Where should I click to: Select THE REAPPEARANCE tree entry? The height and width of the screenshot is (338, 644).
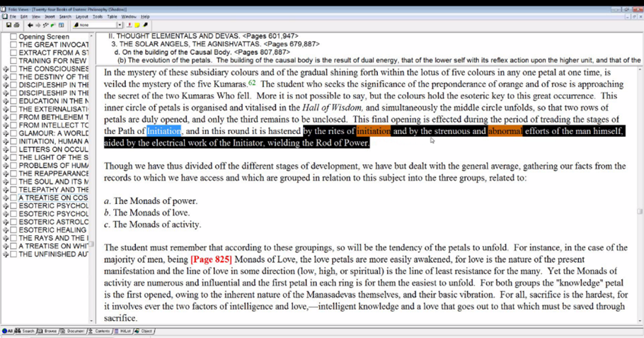53,174
